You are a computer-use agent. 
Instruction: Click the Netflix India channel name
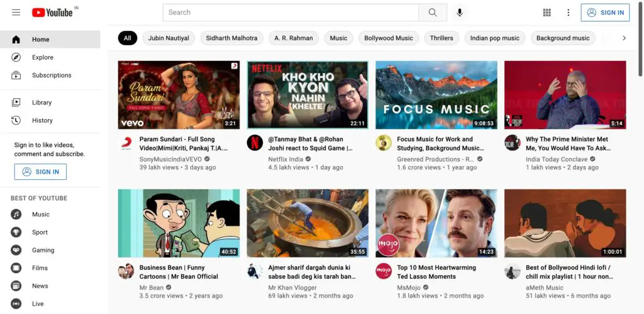(x=286, y=159)
